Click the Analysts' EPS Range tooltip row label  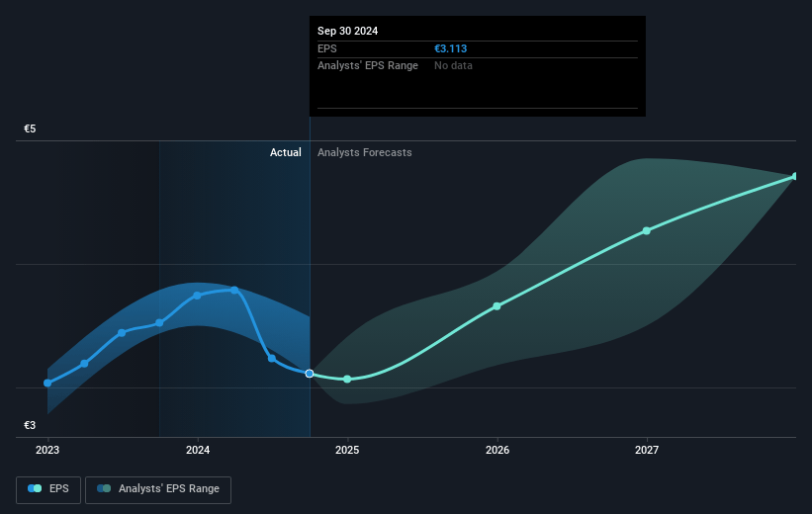click(x=368, y=66)
